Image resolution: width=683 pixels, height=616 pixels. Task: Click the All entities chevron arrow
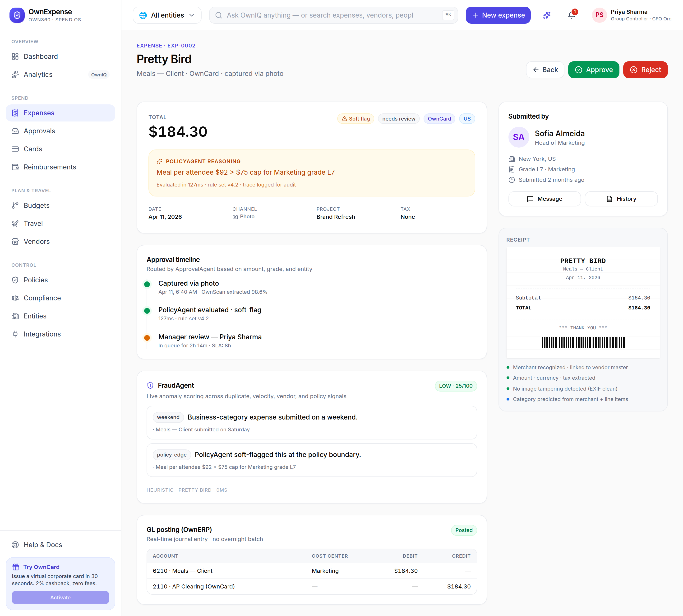(192, 15)
